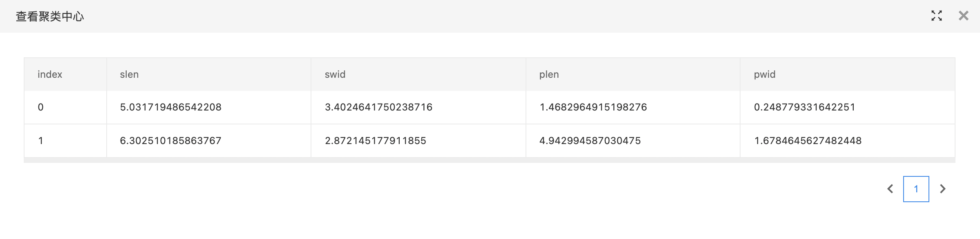
Task: Click the index column header
Action: (50, 74)
